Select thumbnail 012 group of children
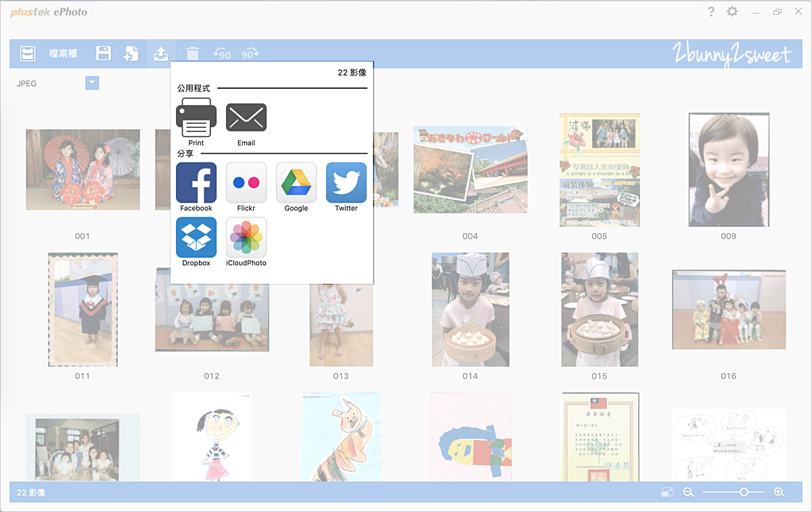The image size is (812, 512). click(212, 310)
